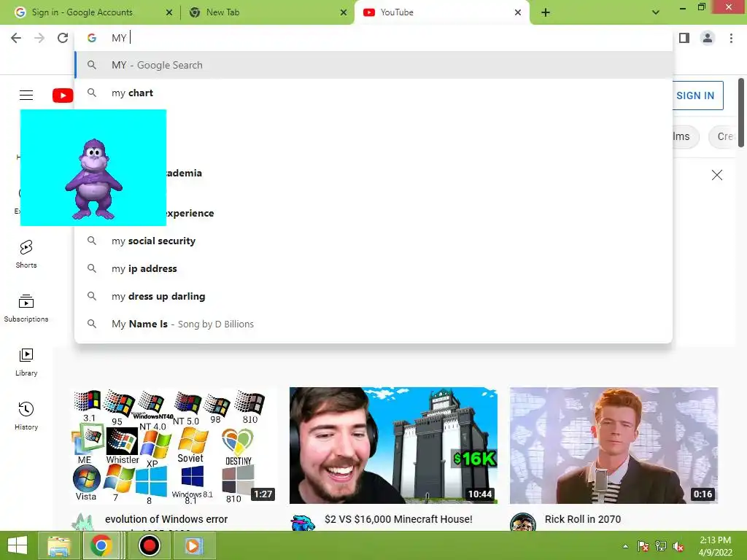Close the Sign in - Google Accounts tab
This screenshot has height=560, width=747.
tap(169, 12)
